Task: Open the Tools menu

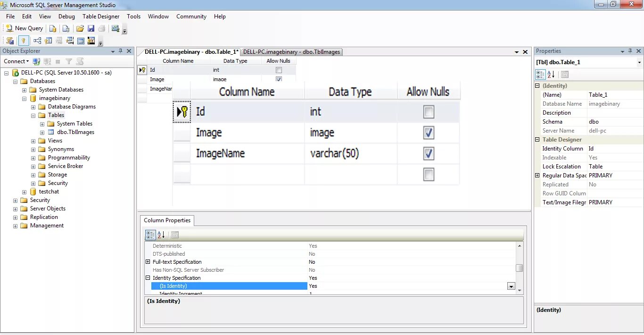Action: (x=133, y=16)
